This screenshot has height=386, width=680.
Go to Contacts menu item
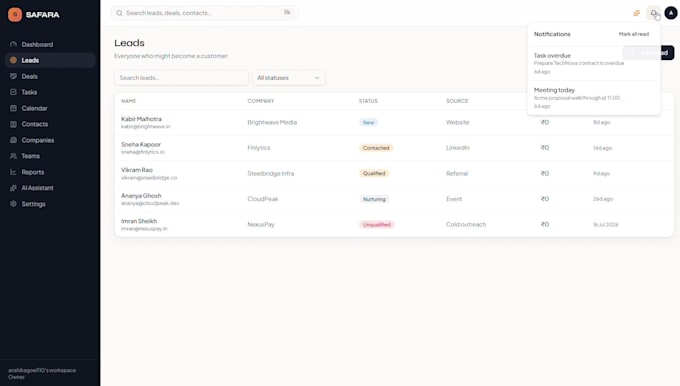(x=50, y=124)
